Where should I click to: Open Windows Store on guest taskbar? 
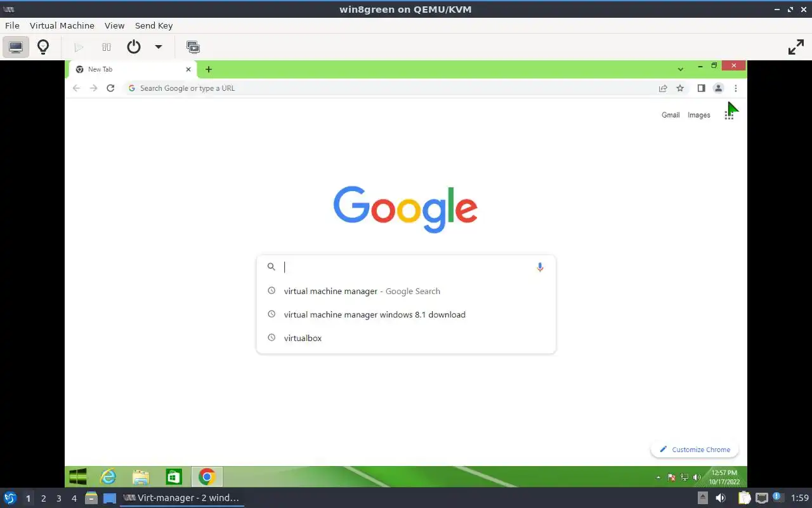(x=173, y=477)
